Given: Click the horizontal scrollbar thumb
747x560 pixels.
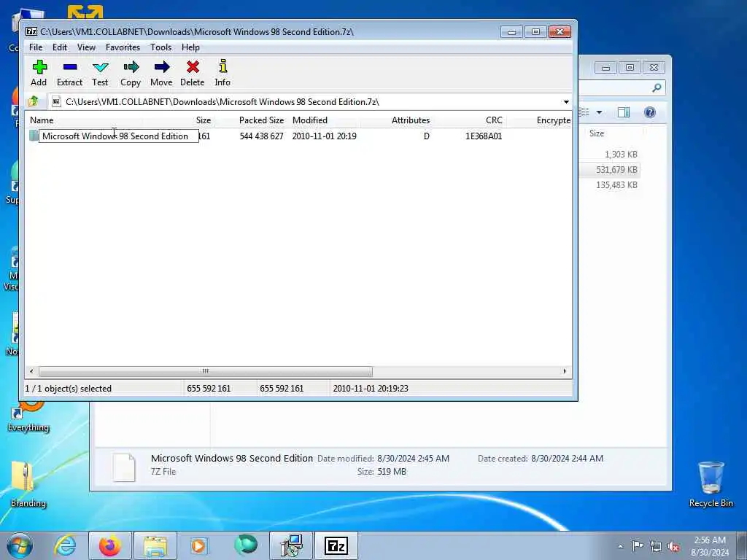Looking at the screenshot, I should (x=205, y=371).
